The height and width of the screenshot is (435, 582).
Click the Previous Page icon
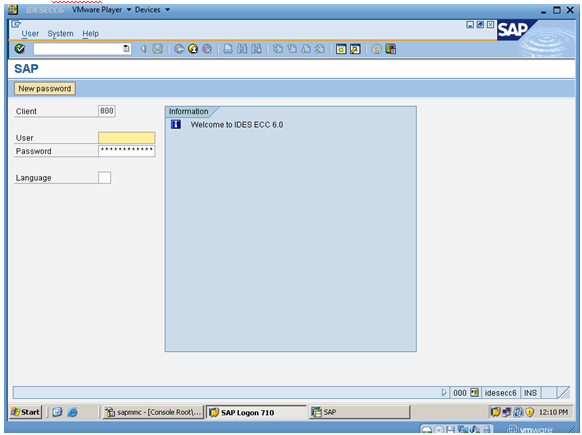coord(292,49)
